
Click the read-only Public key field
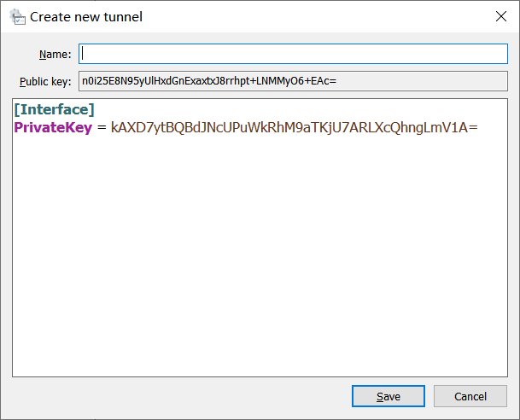293,82
